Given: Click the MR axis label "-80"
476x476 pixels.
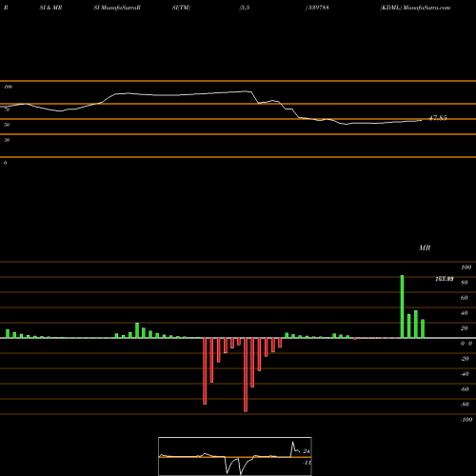Looking at the screenshot, I should (465, 405).
